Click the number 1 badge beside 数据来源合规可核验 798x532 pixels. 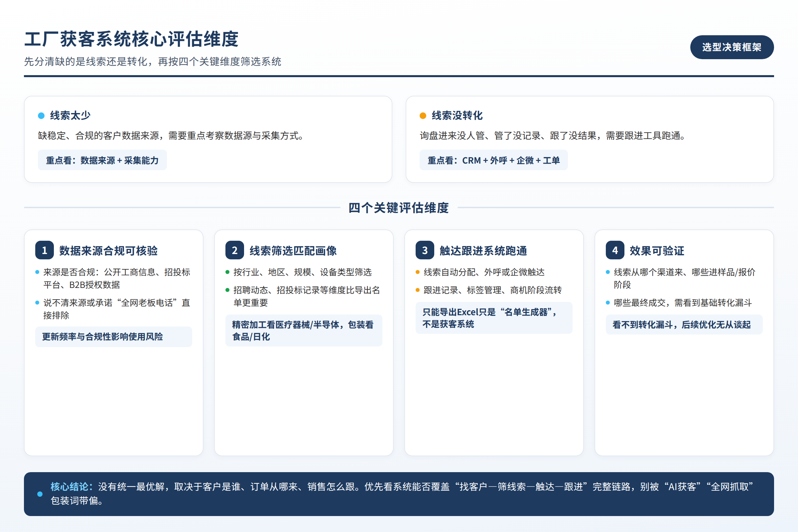coord(45,250)
